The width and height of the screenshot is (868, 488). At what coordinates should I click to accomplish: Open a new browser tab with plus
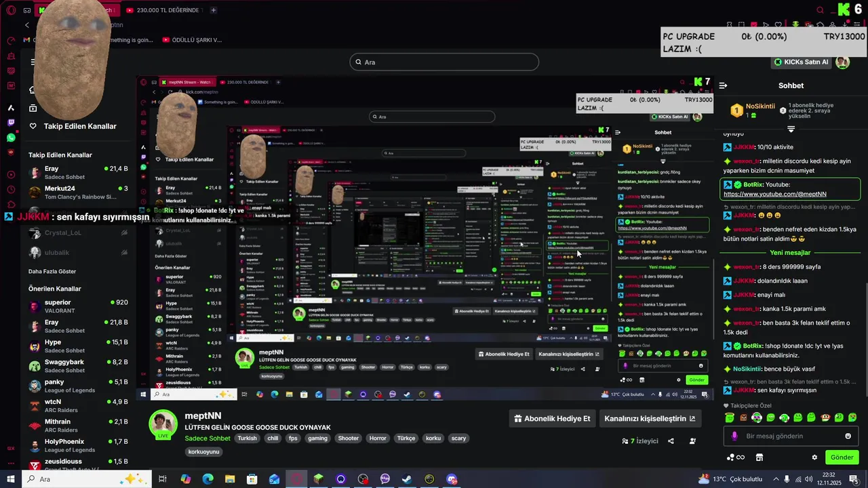tap(213, 10)
